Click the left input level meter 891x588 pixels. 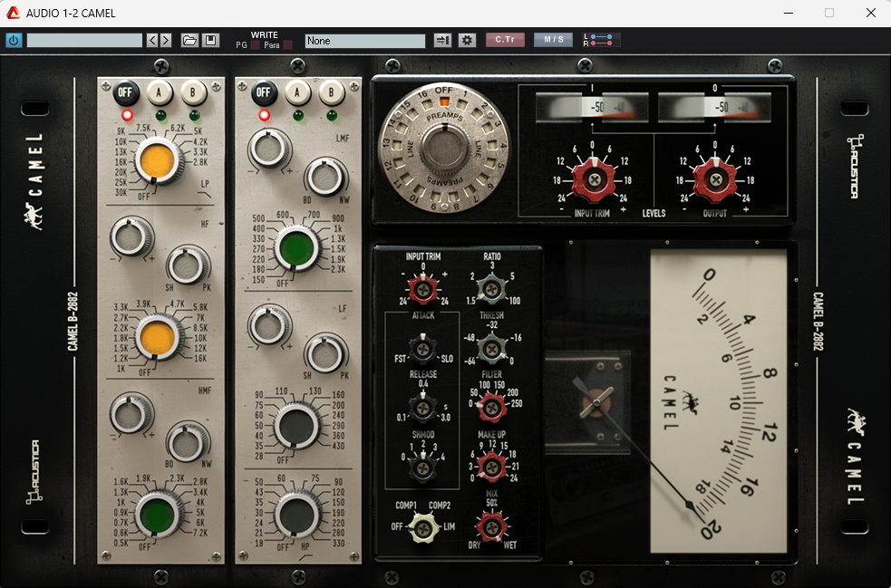[592, 107]
